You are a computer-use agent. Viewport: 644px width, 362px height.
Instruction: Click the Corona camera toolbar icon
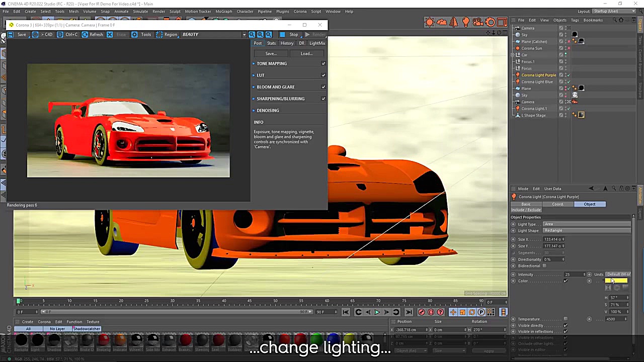478,22
